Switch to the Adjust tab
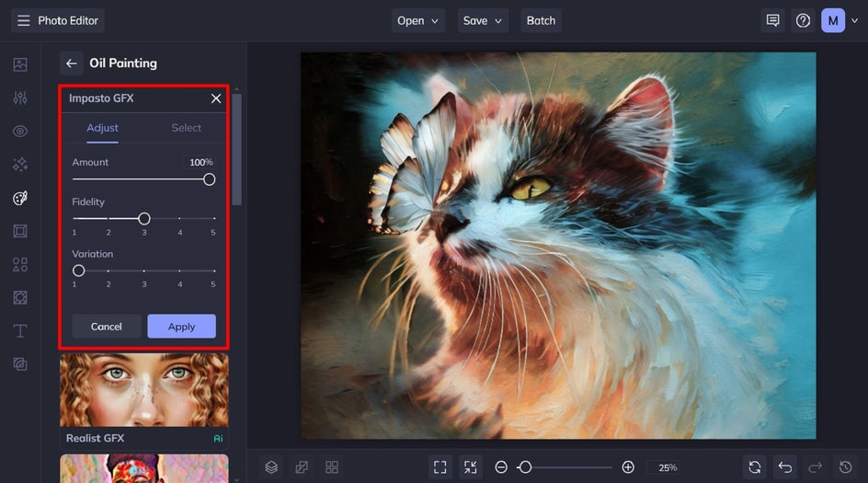Viewport: 868px width, 483px height. (x=102, y=128)
